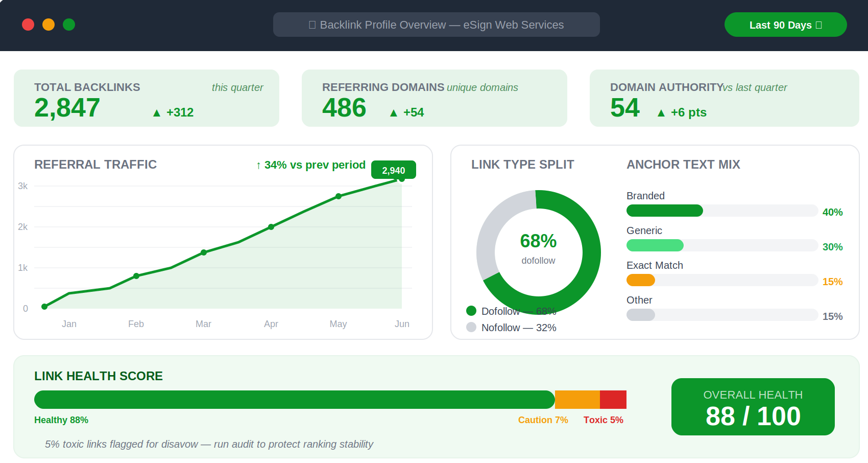
Task: Click the up triangle next to +6 pts
Action: point(661,113)
